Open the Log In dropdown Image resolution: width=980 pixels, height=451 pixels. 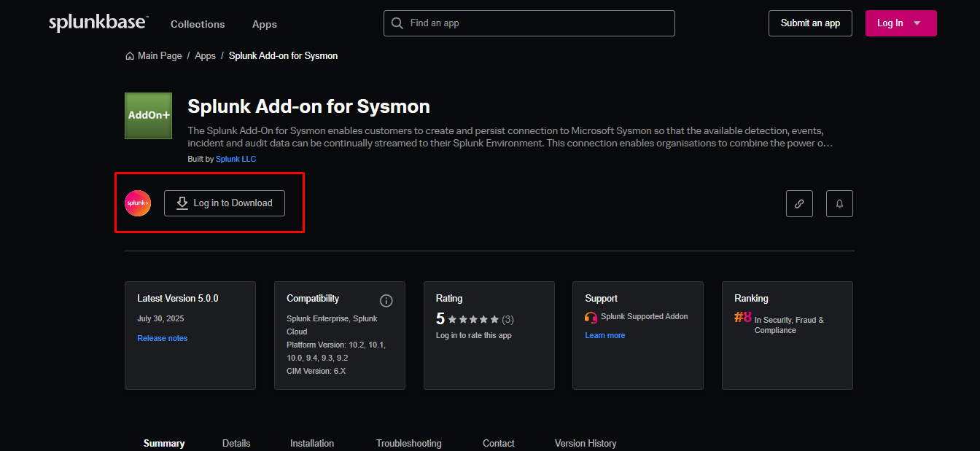click(901, 23)
